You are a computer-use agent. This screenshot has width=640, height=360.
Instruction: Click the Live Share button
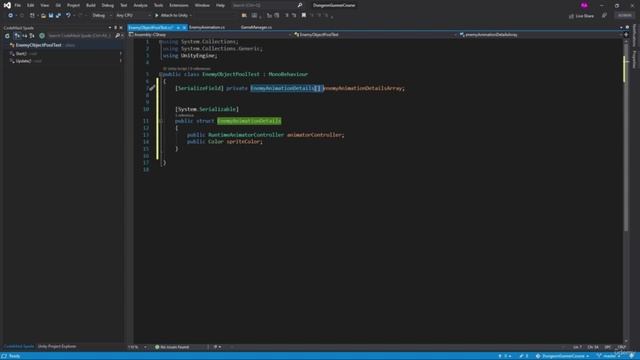(581, 16)
